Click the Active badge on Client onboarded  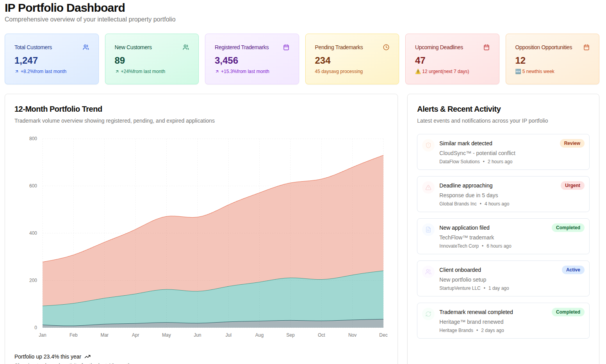573,270
